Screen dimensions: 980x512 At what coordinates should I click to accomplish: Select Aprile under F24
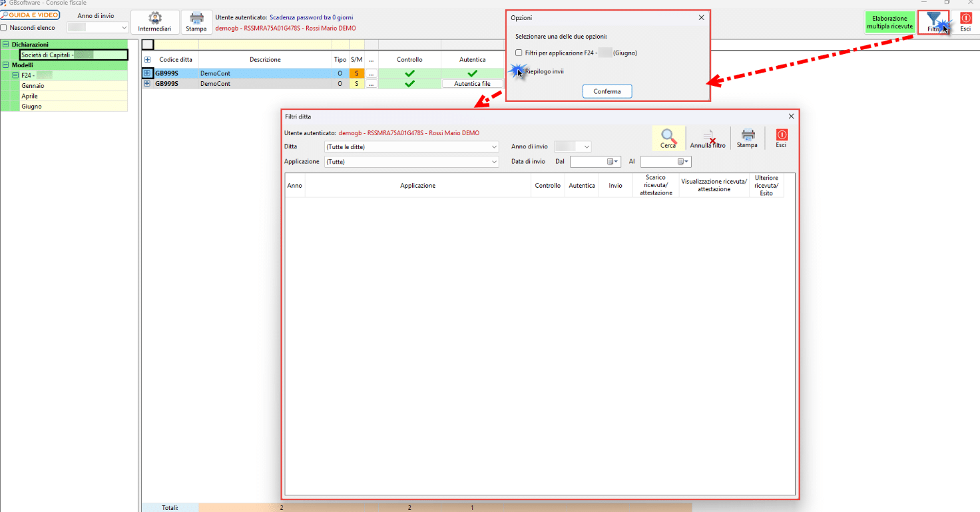73,96
